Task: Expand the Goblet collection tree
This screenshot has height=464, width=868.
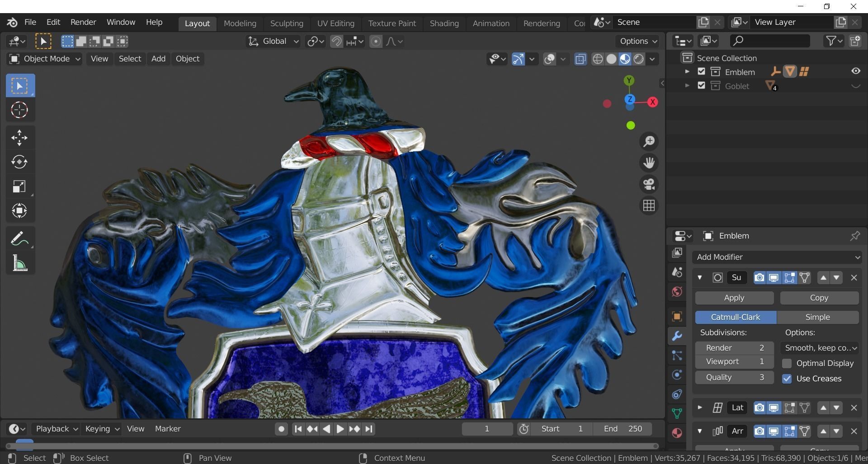Action: point(687,85)
